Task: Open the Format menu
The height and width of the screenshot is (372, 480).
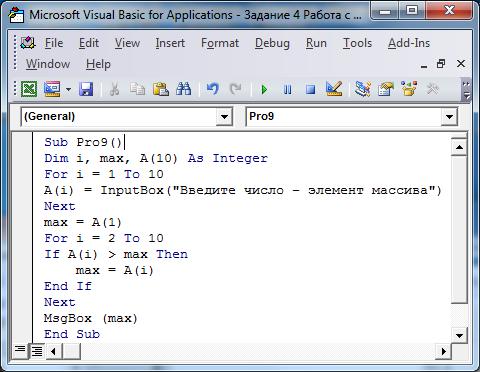Action: pos(220,43)
